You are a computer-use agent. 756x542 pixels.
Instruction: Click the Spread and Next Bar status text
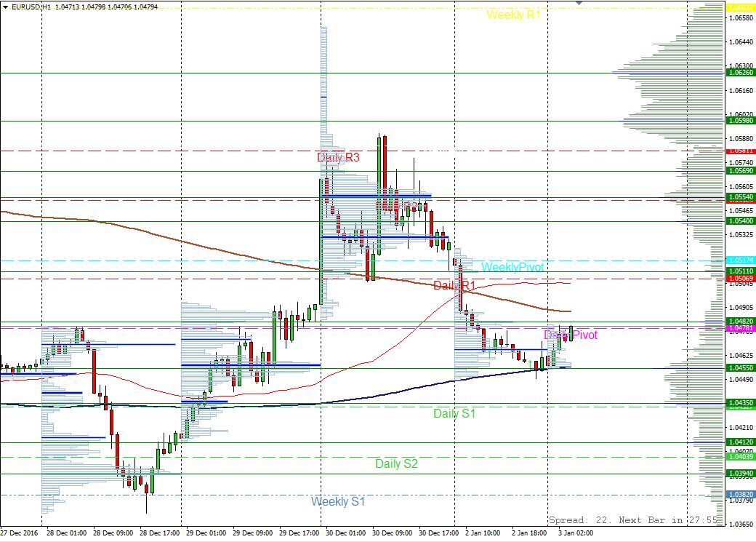pos(633,519)
